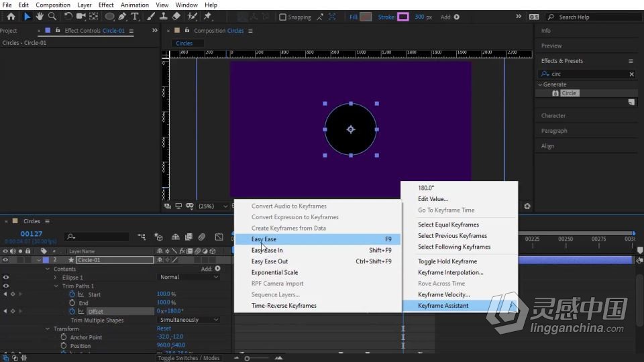Image resolution: width=644 pixels, height=362 pixels.
Task: Expand the Ellipse 1 group
Action: coord(56,278)
